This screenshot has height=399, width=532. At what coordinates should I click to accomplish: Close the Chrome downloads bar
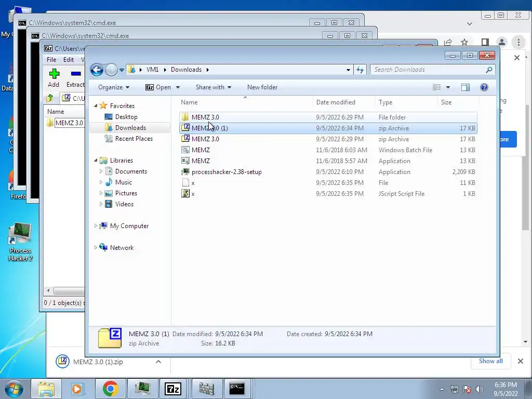521,361
